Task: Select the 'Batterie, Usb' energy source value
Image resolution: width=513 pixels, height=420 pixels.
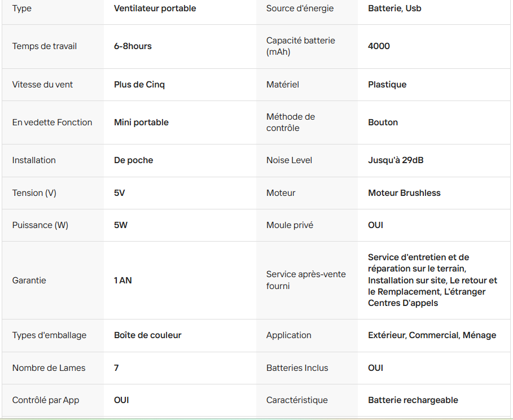Action: click(x=394, y=8)
